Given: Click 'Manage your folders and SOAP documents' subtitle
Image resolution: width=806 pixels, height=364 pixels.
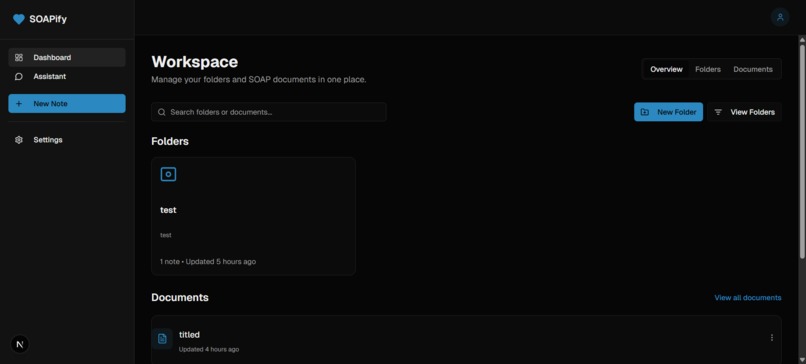Looking at the screenshot, I should point(259,80).
